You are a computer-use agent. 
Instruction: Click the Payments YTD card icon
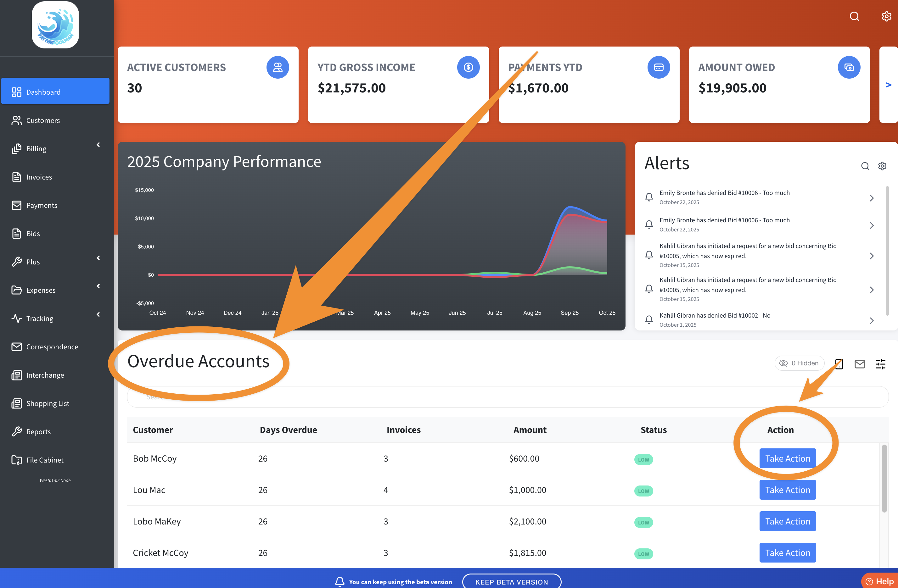click(659, 68)
